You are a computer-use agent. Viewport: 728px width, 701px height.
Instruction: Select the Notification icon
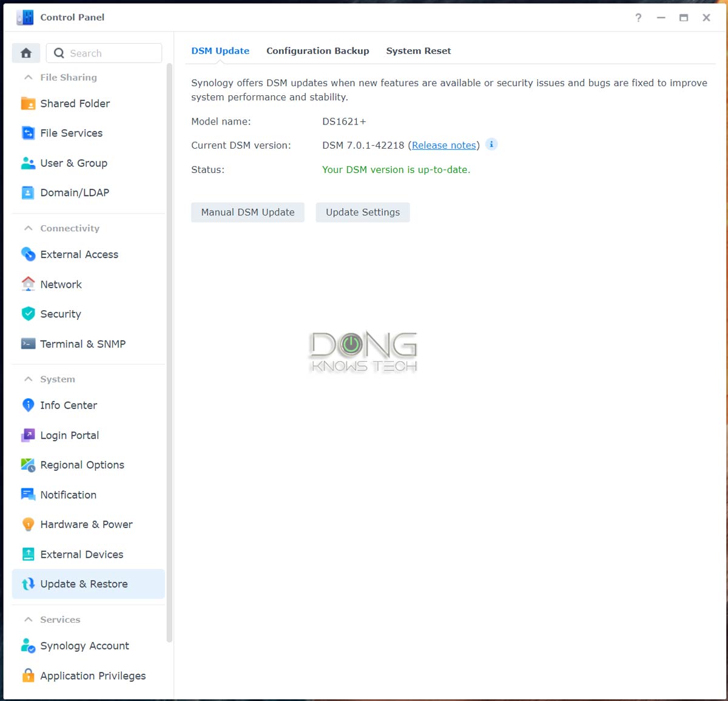(x=28, y=495)
